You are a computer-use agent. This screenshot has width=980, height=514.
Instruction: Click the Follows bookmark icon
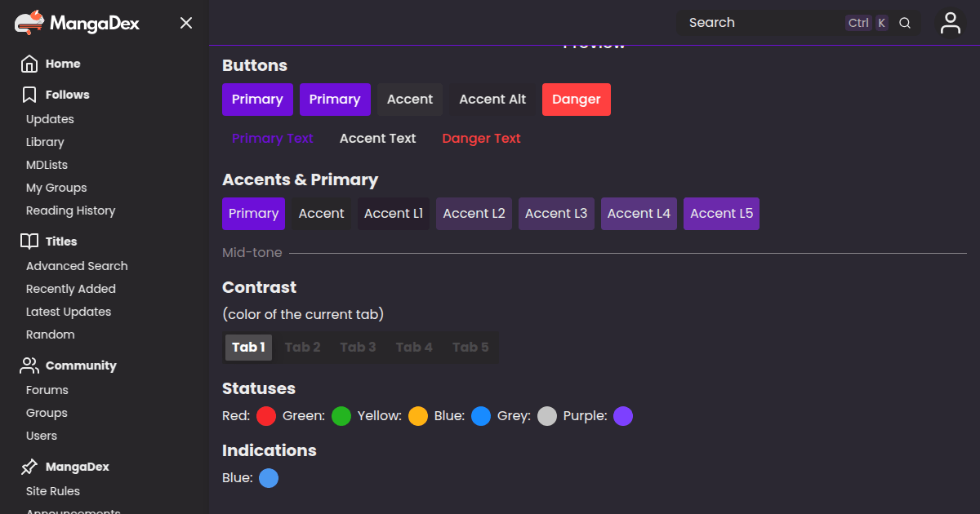pos(29,95)
